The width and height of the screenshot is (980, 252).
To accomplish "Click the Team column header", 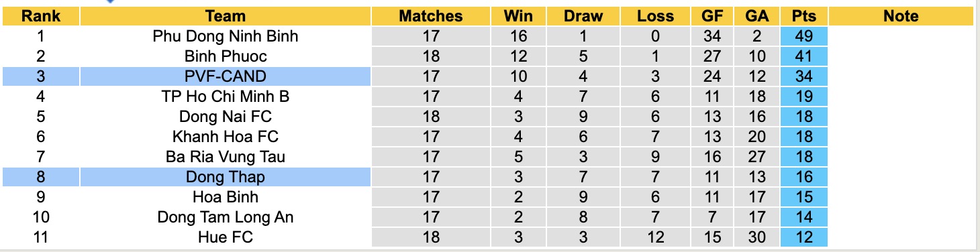I will (x=226, y=16).
